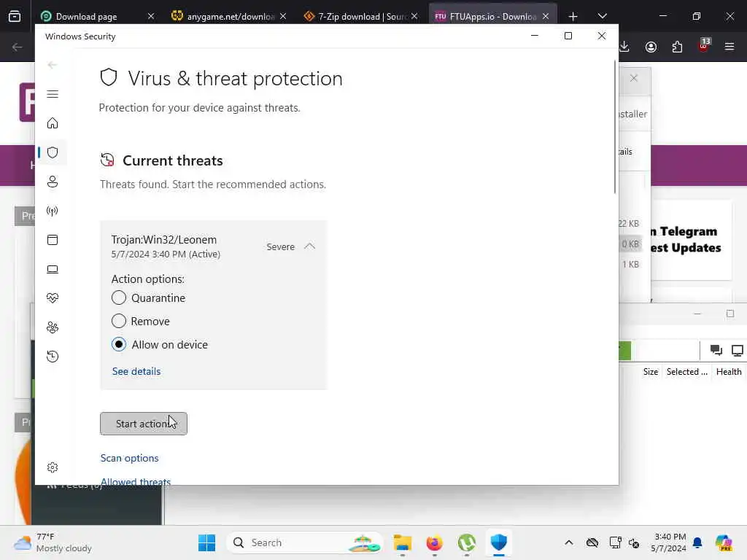Open the browser application hamburger menu

click(x=729, y=47)
